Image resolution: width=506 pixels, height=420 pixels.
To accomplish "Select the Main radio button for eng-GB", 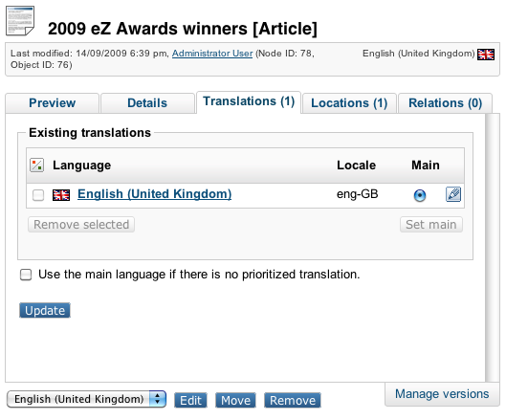I will coord(420,195).
